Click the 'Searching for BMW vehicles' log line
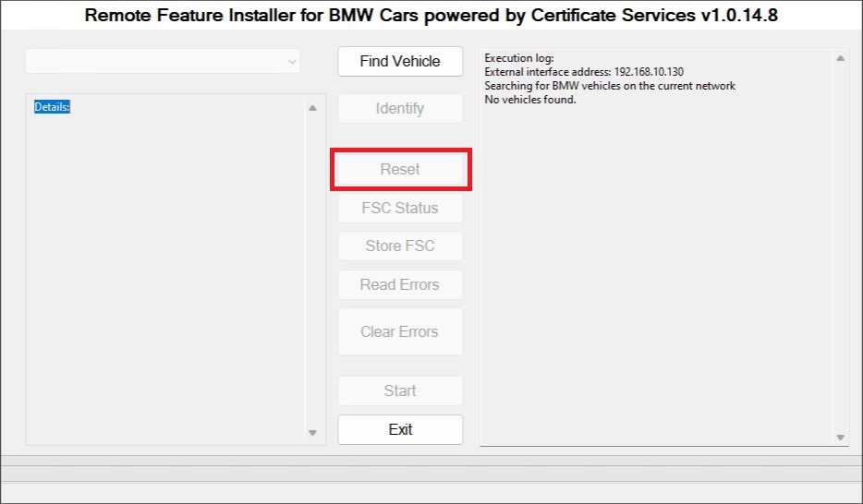 tap(610, 86)
